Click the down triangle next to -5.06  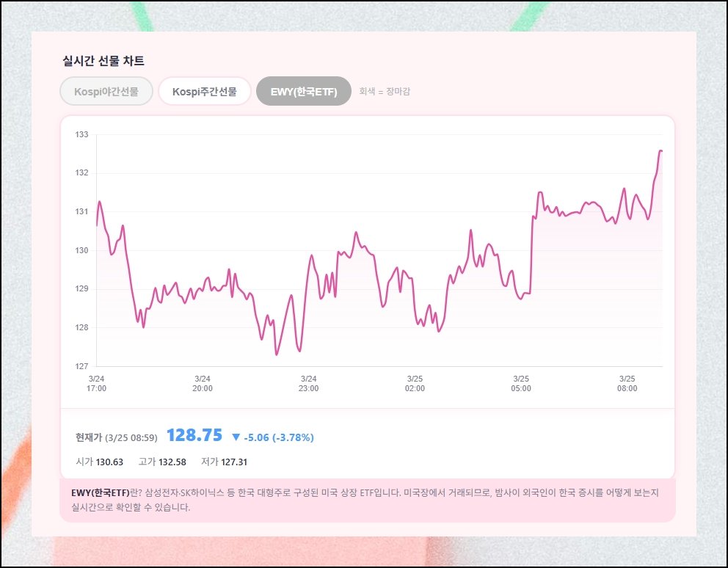pyautogui.click(x=236, y=437)
